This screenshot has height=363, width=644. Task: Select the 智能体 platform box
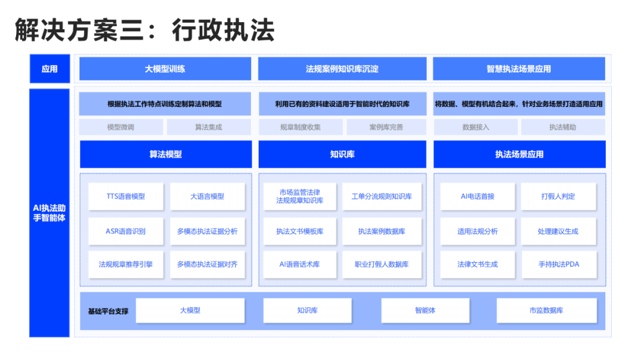click(x=425, y=310)
